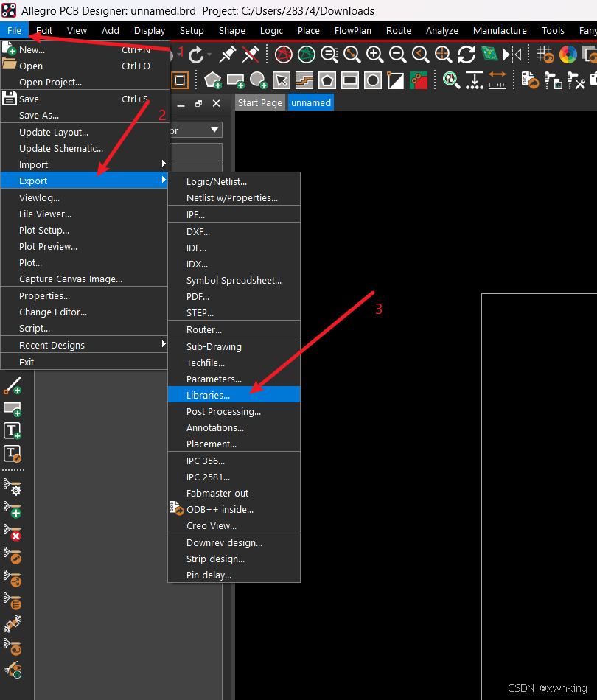Click the Add Circle Shape icon
The width and height of the screenshot is (597, 700).
coord(258,81)
